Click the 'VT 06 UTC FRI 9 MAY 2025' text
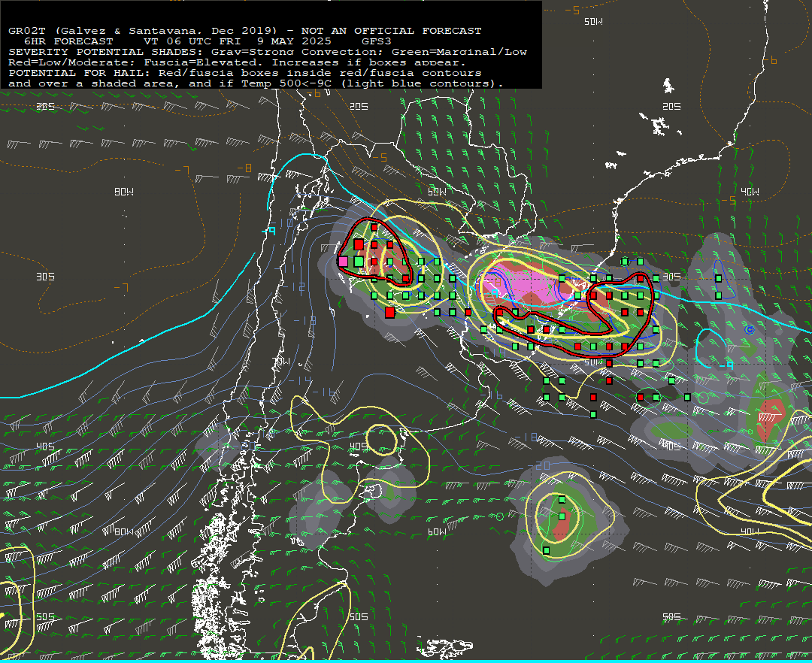Screen dimensions: 812x663 [x=237, y=41]
